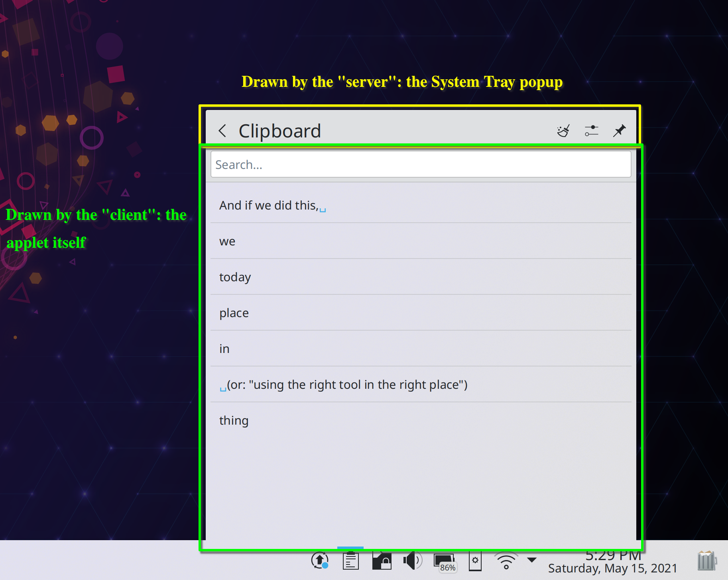Pin the Clipboard popup open
This screenshot has height=580, width=728.
(x=619, y=131)
